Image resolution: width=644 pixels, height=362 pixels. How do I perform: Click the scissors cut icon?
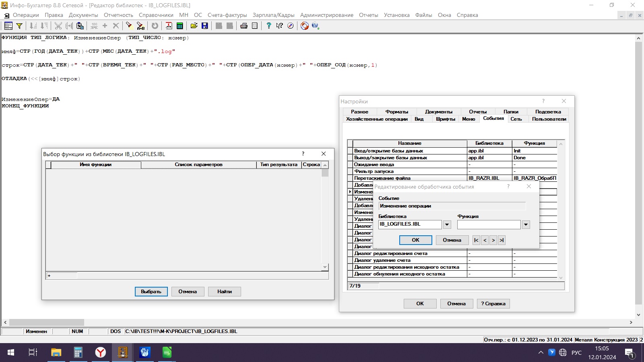tap(58, 26)
